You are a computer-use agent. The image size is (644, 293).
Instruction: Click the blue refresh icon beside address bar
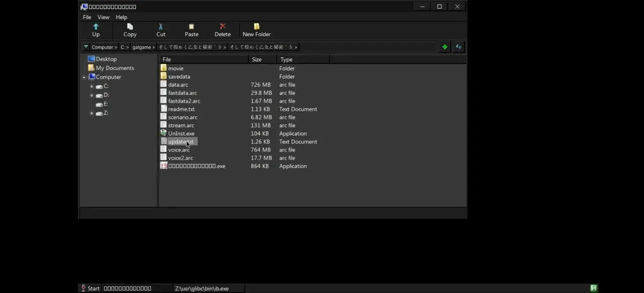(x=458, y=47)
